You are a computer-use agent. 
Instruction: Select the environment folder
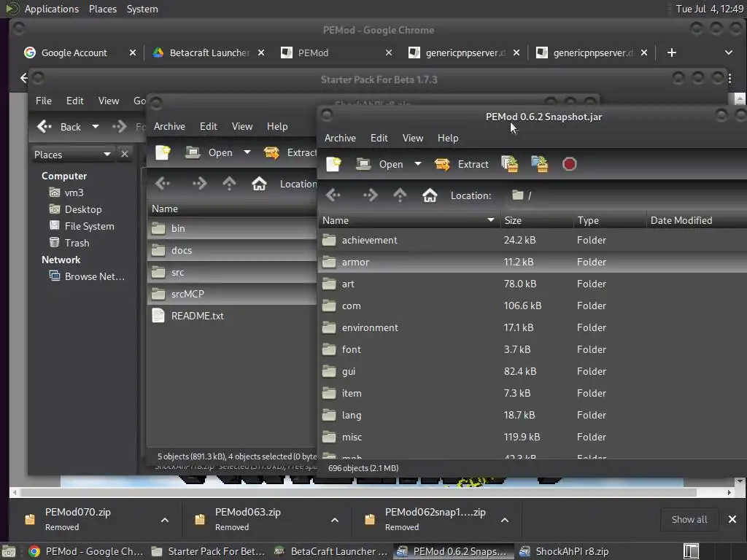(x=532, y=327)
